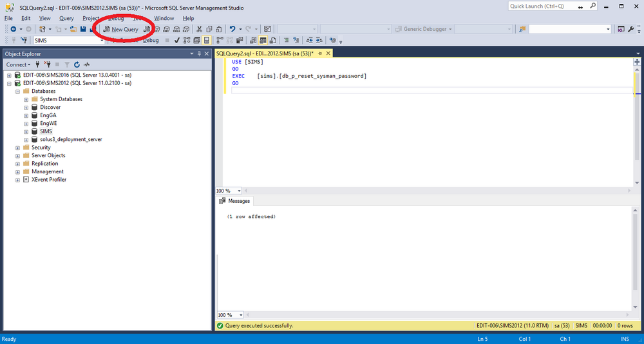Click Disconnect icon in Object Explorer
Viewport: 644px width, 344px height.
tap(47, 64)
